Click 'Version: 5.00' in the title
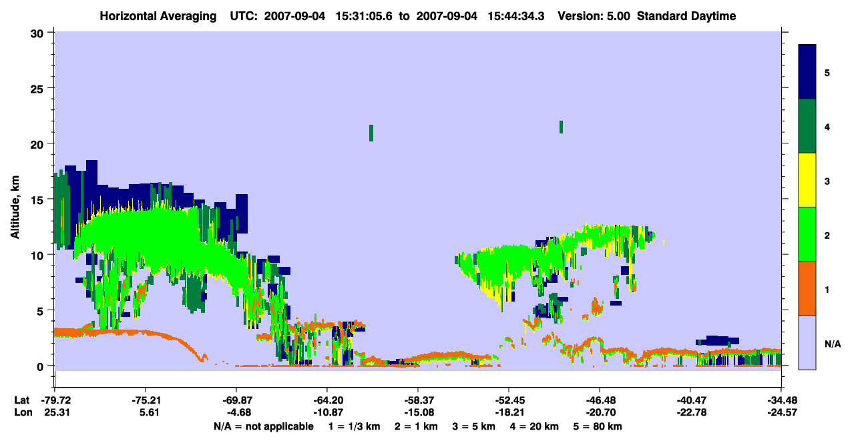 click(x=595, y=16)
